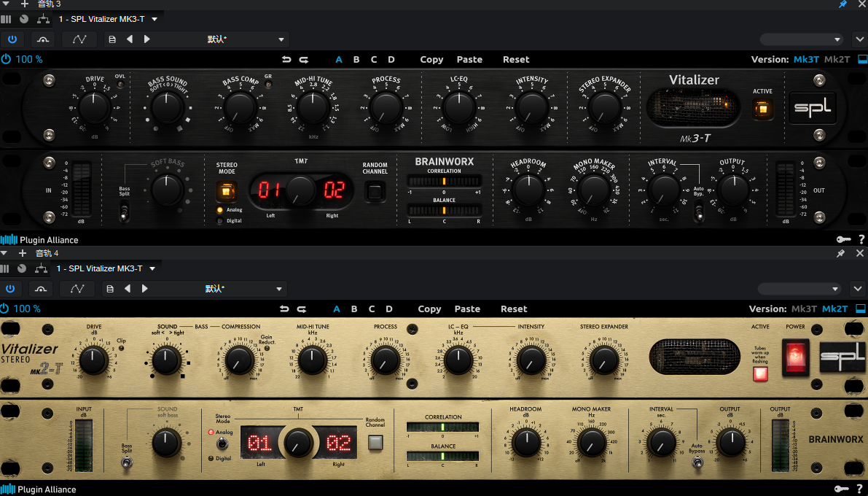Open right-side combo box in Track 3 header
The width and height of the screenshot is (868, 496).
click(802, 39)
